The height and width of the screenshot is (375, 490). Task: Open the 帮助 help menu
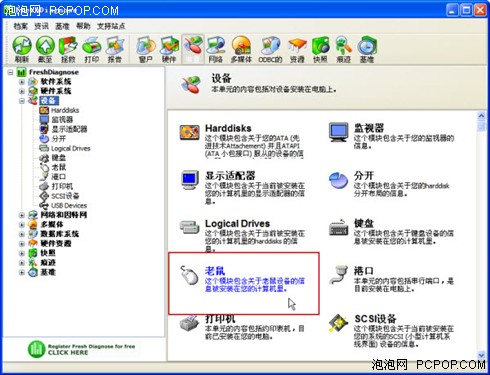click(x=83, y=26)
